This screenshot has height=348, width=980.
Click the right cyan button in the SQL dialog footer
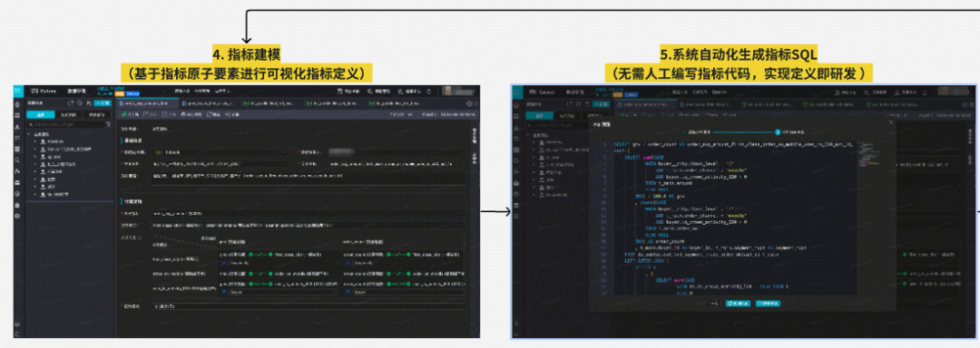click(768, 303)
